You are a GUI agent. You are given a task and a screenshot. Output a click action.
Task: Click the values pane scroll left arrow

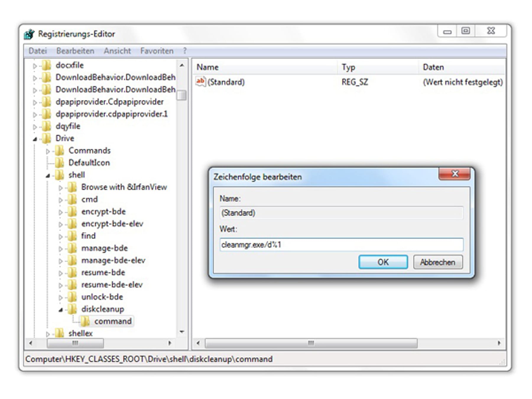coord(198,343)
